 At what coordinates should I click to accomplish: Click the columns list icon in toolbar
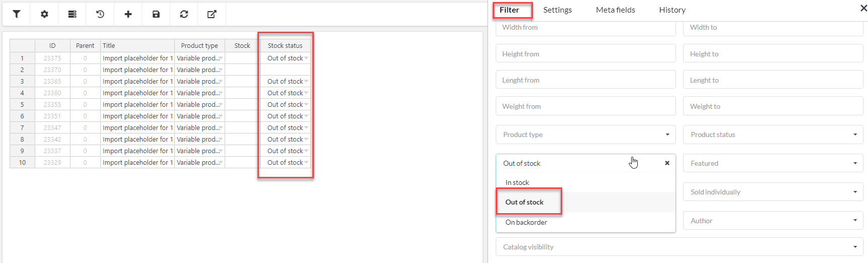click(73, 14)
